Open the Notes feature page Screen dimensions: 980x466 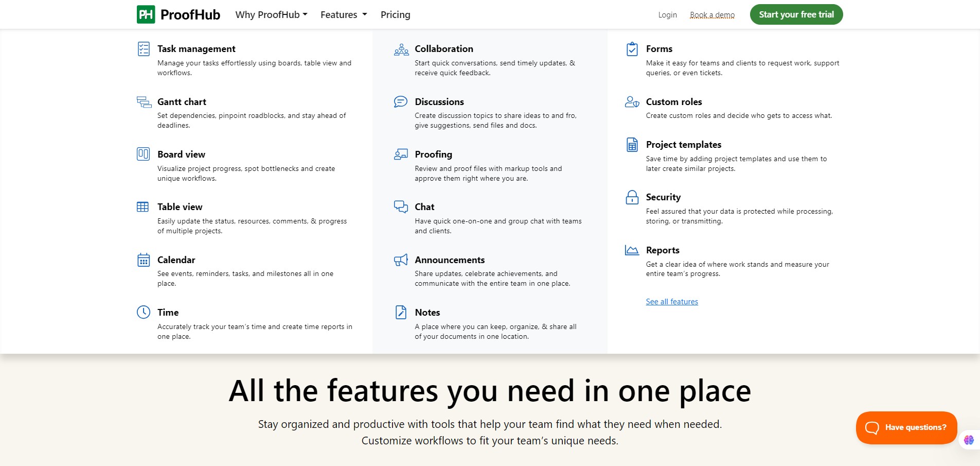[427, 312]
